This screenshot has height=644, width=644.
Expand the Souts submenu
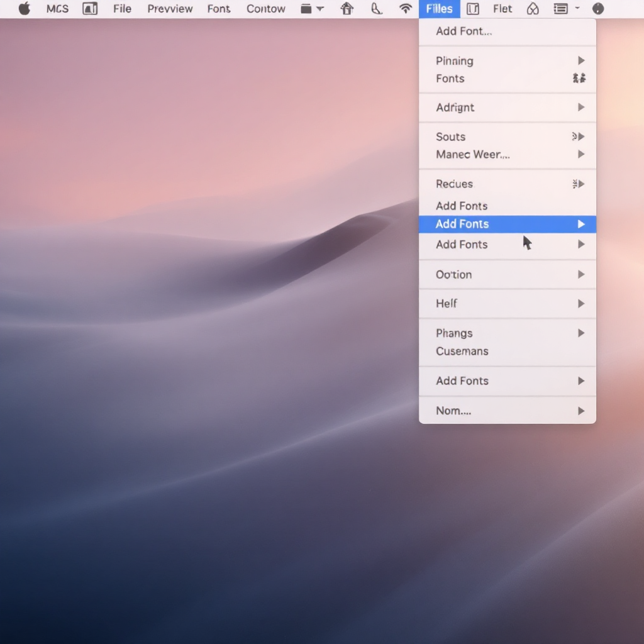click(508, 136)
